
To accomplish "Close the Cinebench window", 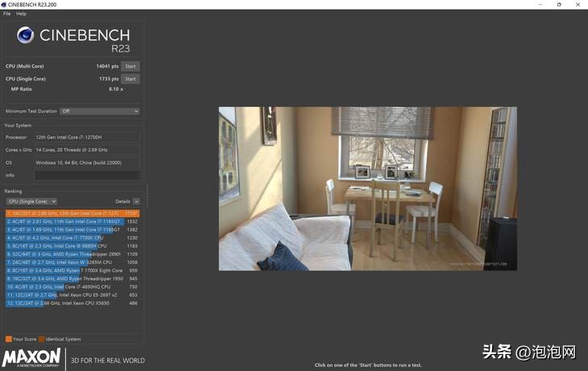I will tap(578, 5).
